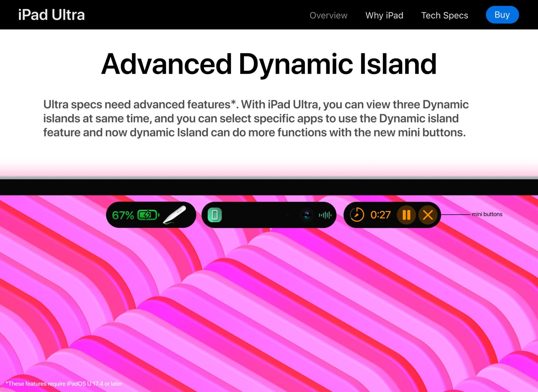Click the front camera lens
Image resolution: width=538 pixels, height=392 pixels.
(x=307, y=215)
